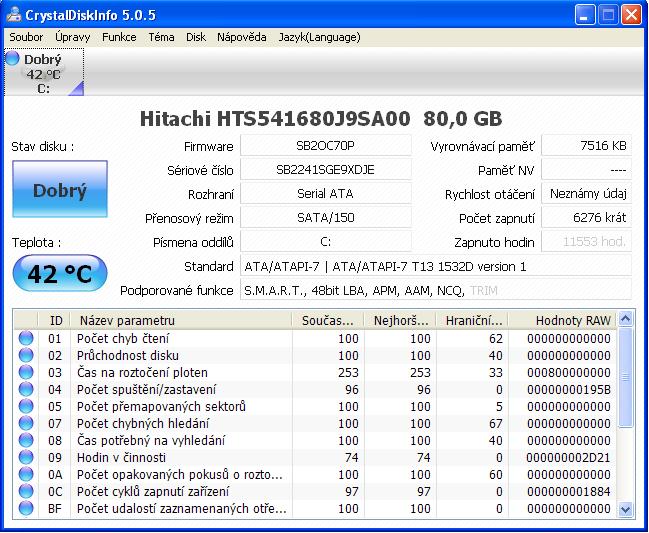Screen dimensions: 649x533
Task: Click the serial number field
Action: [325, 170]
